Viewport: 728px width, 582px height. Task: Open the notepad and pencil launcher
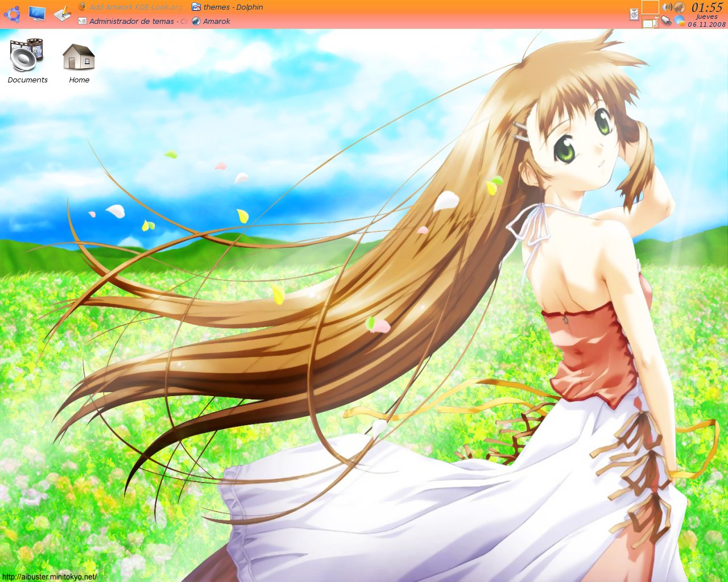[63, 13]
